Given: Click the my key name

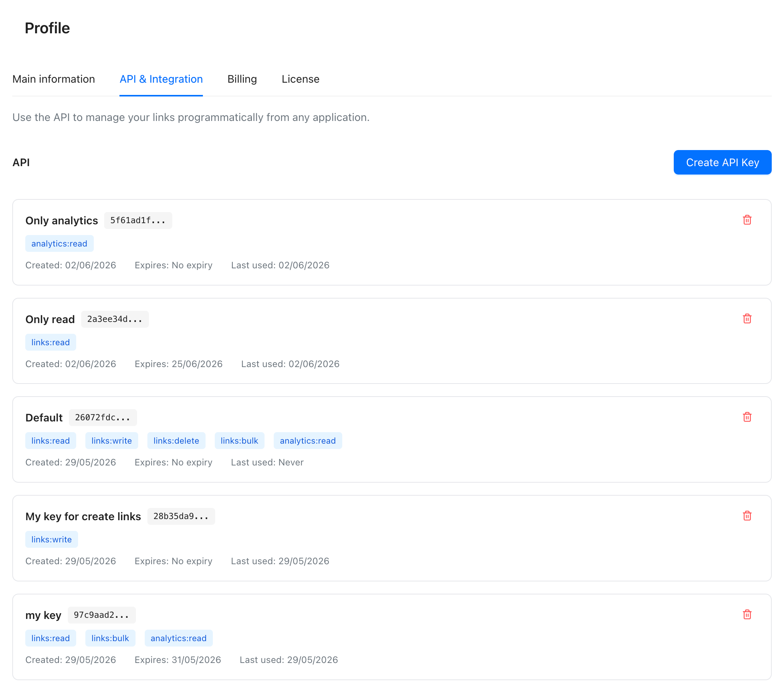Looking at the screenshot, I should click(43, 615).
